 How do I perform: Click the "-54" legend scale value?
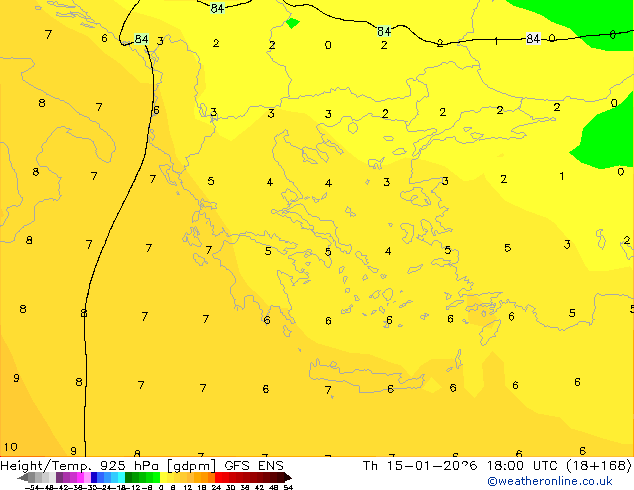point(31,487)
